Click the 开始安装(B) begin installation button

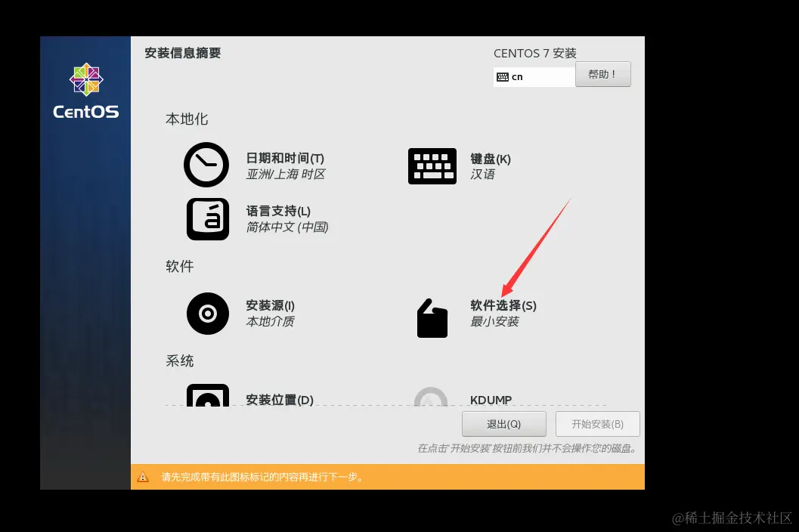[598, 424]
